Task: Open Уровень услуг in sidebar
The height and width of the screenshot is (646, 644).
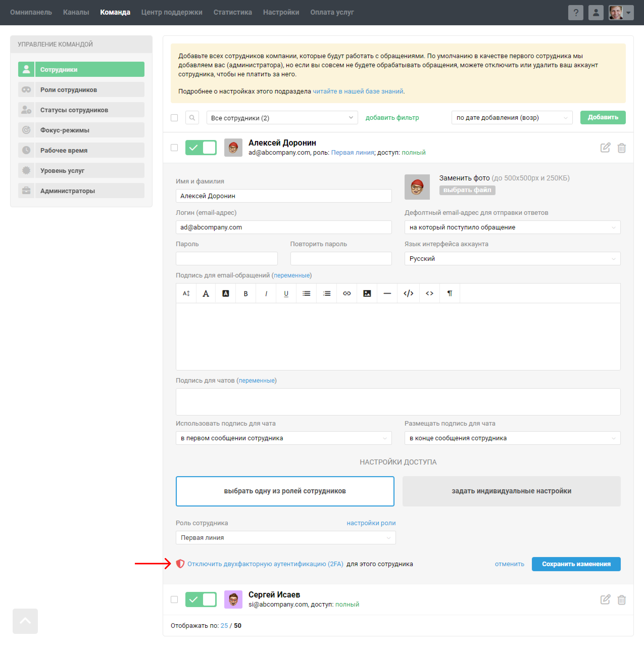Action: point(81,171)
